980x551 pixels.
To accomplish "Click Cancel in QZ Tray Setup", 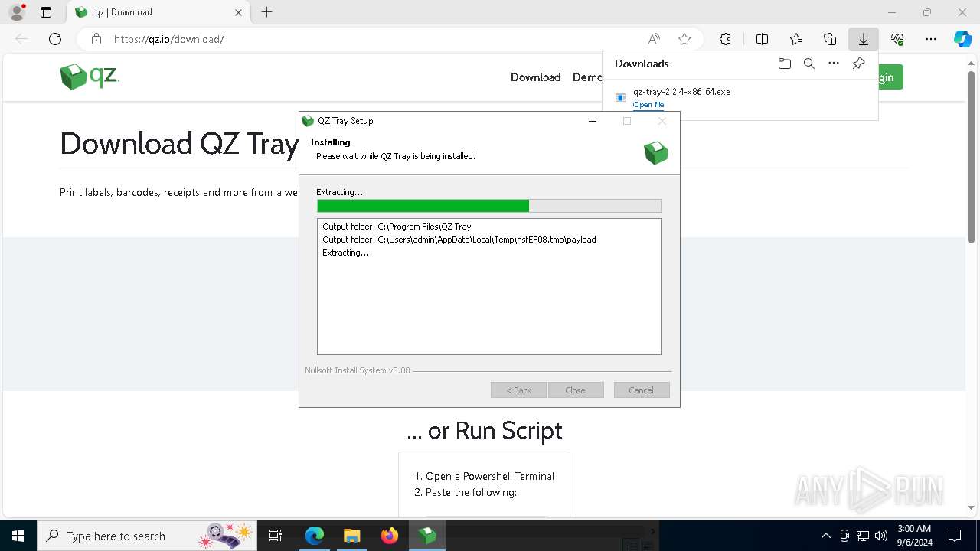I will click(x=642, y=390).
